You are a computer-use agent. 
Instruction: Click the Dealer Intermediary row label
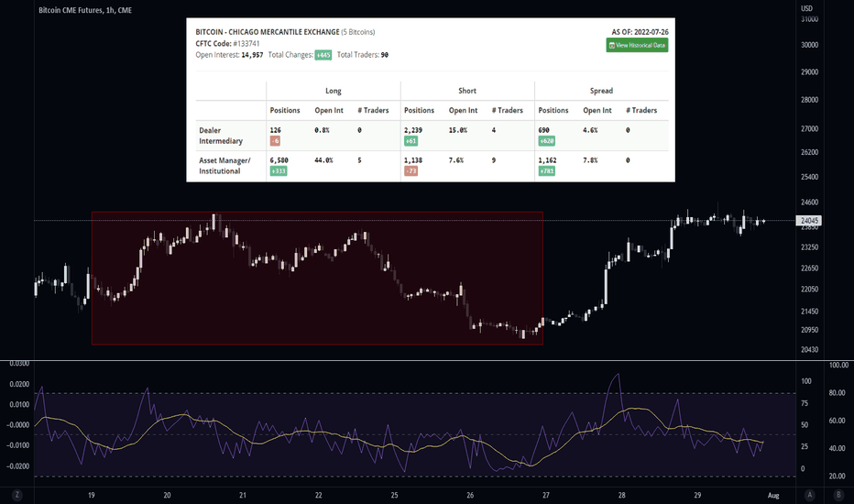click(221, 136)
